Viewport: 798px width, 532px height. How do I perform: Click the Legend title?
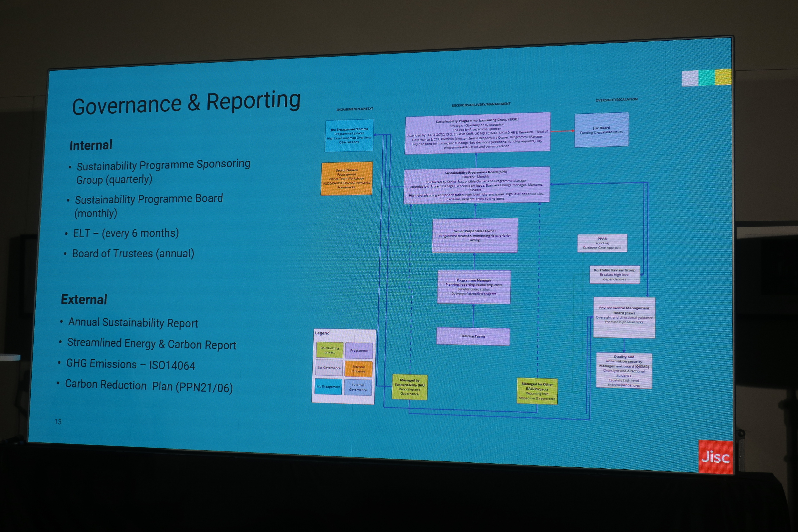click(322, 333)
